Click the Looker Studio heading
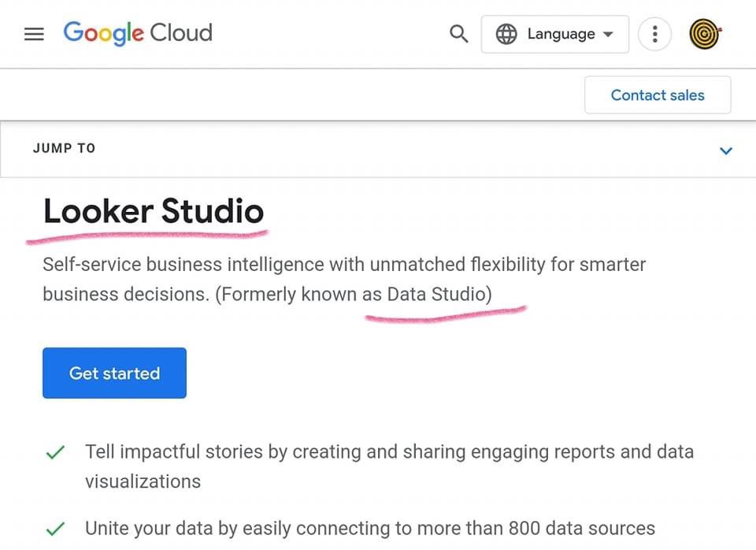The height and width of the screenshot is (550, 756). [154, 211]
